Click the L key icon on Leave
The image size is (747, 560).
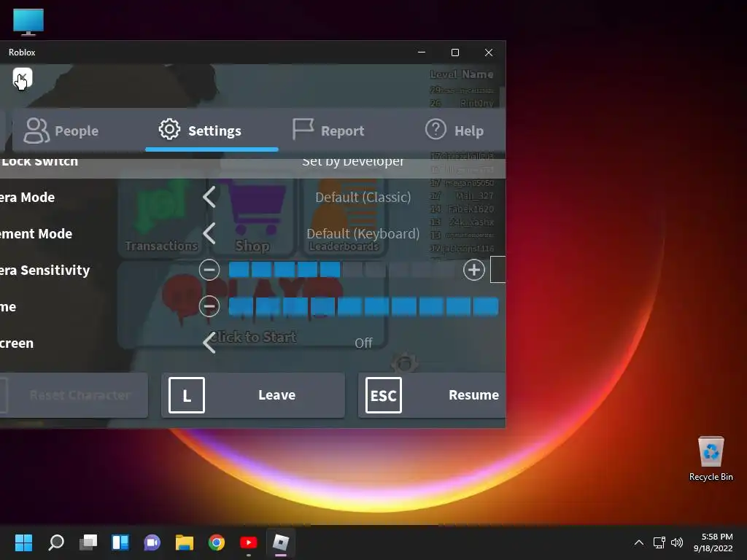187,395
